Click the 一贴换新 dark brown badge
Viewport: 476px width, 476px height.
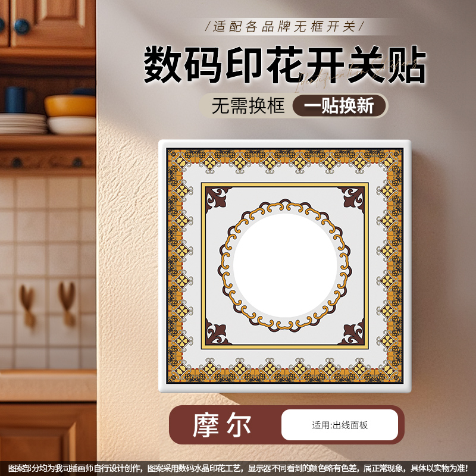click(x=339, y=106)
